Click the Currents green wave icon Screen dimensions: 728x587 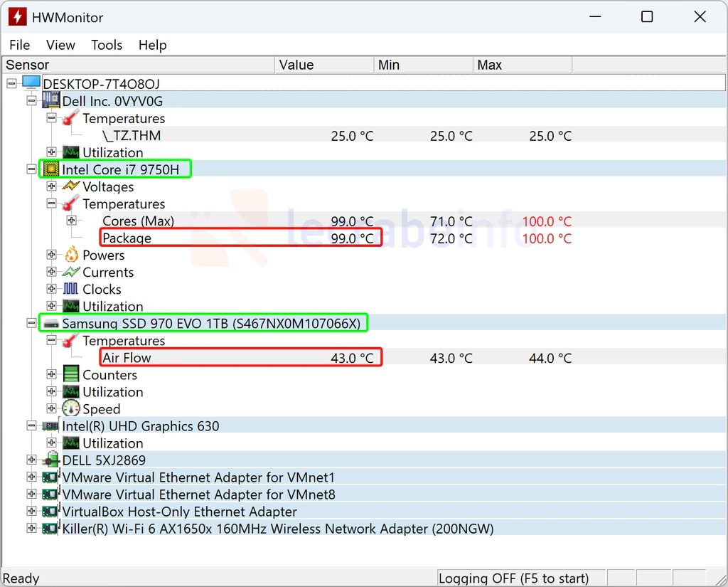tap(71, 272)
